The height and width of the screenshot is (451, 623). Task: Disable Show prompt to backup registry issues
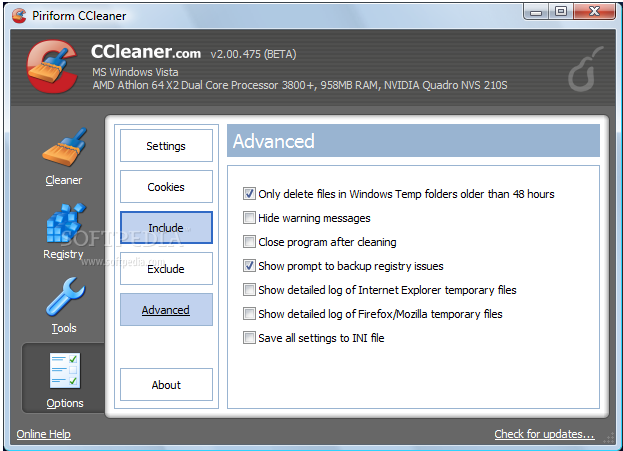click(249, 266)
